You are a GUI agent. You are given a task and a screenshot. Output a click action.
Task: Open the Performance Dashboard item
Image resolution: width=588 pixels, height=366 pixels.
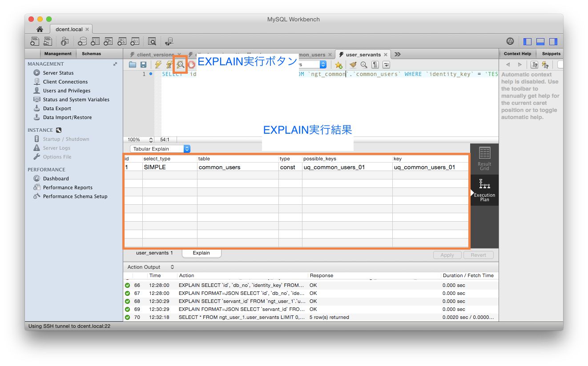56,179
